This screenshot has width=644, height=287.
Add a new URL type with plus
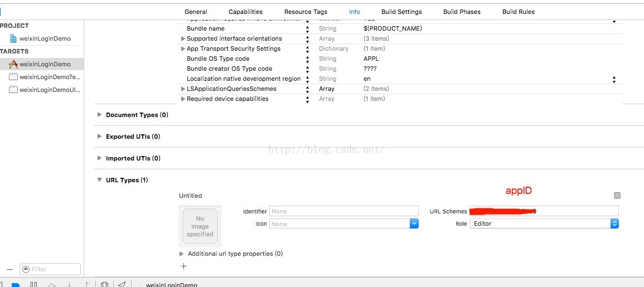[183, 266]
